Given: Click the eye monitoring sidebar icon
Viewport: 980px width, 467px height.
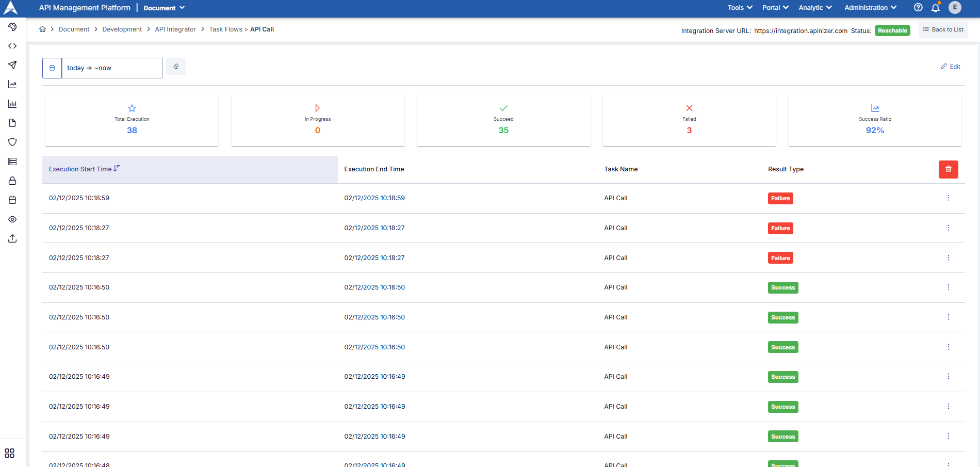Looking at the screenshot, I should coord(12,219).
